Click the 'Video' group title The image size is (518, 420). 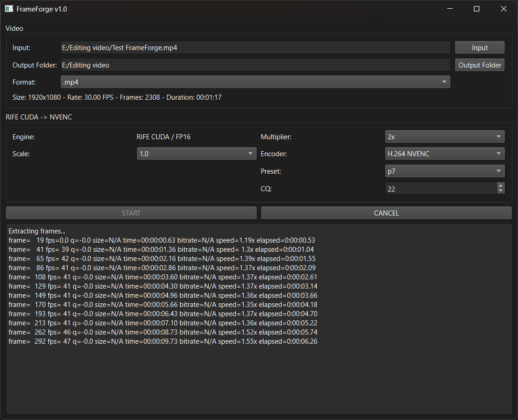click(14, 28)
